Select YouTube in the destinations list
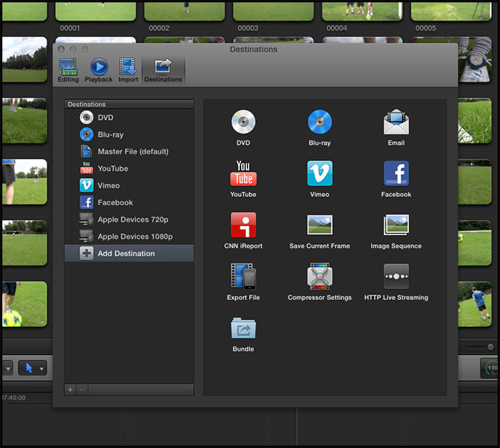 (129, 169)
